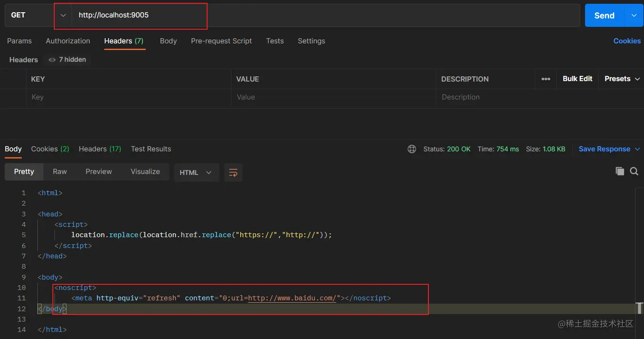Show the 7 hidden headers
644x339 pixels.
(67, 59)
